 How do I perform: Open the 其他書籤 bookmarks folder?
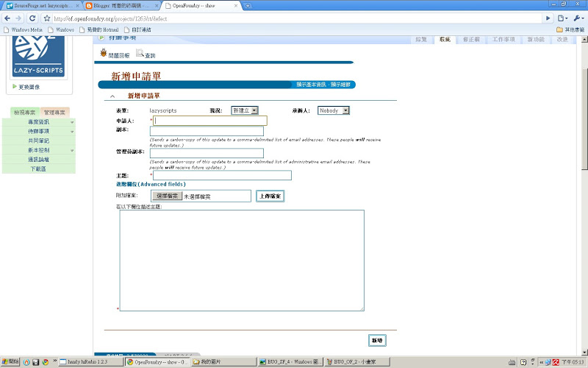coord(570,29)
